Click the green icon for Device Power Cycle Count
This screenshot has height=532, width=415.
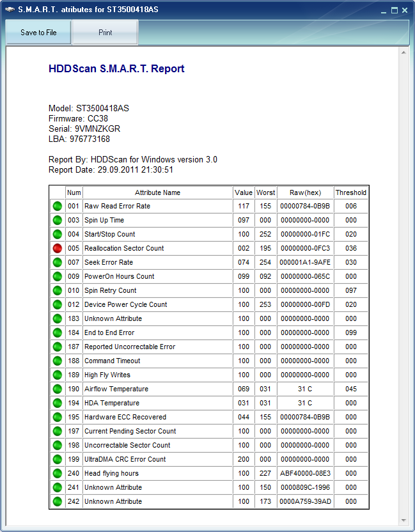[x=58, y=304]
